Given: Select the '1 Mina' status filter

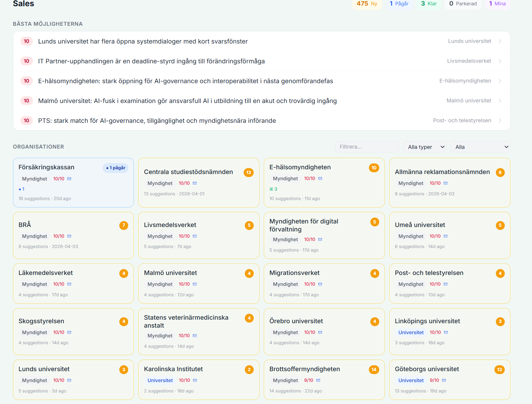Looking at the screenshot, I should 497,4.
